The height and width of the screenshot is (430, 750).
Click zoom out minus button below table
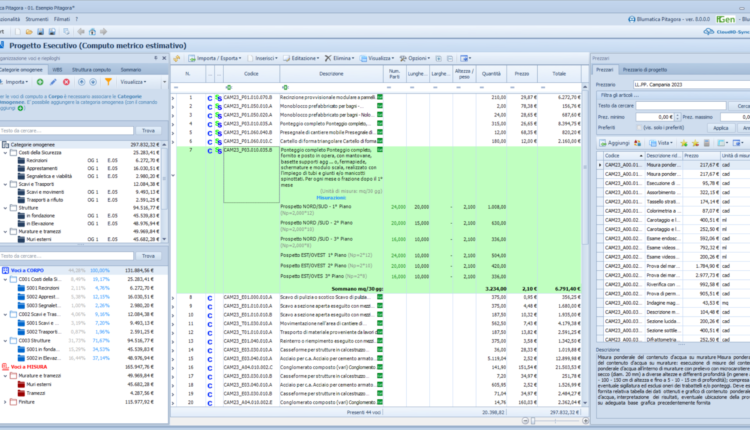click(525, 421)
